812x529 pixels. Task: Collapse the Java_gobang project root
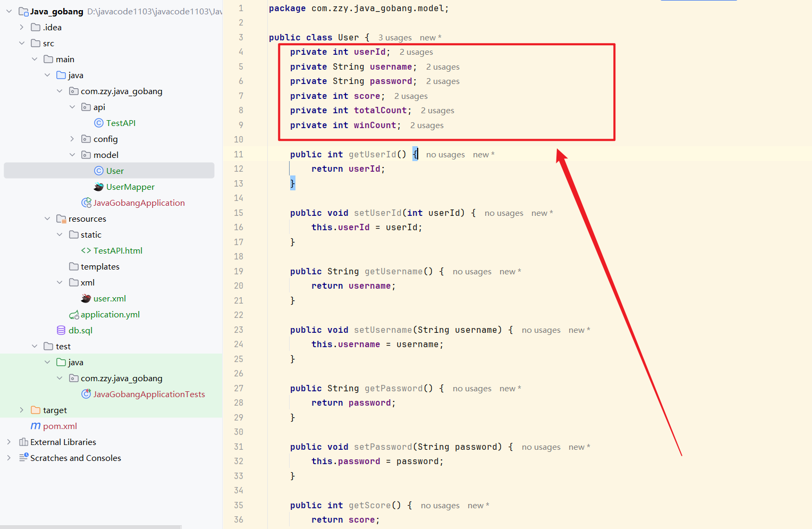click(9, 11)
